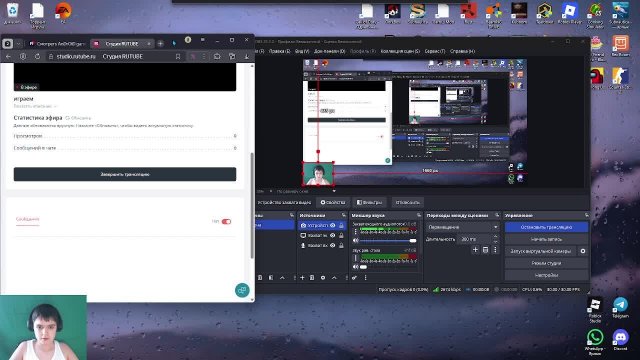The image size is (640, 360).
Task: Open the scene transition type dropdown
Action: (x=462, y=227)
